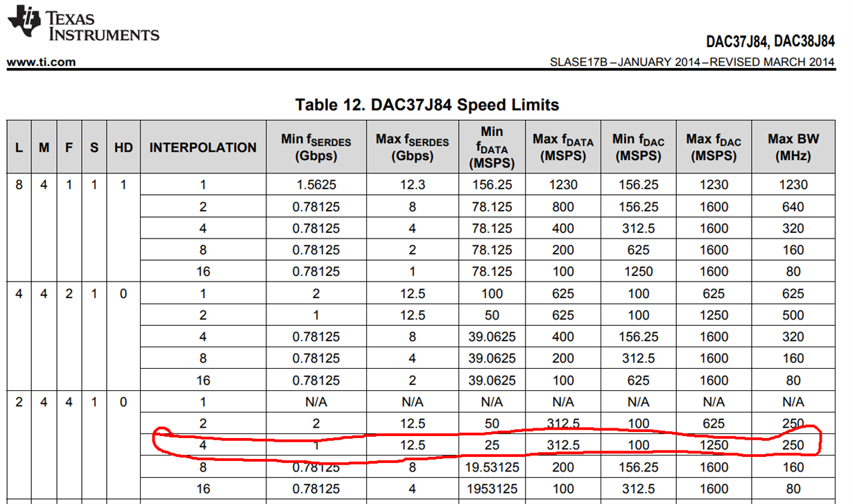The image size is (853, 504).
Task: Click the 'Min fDATA (MSPS)' column header
Action: pyautogui.click(x=492, y=148)
